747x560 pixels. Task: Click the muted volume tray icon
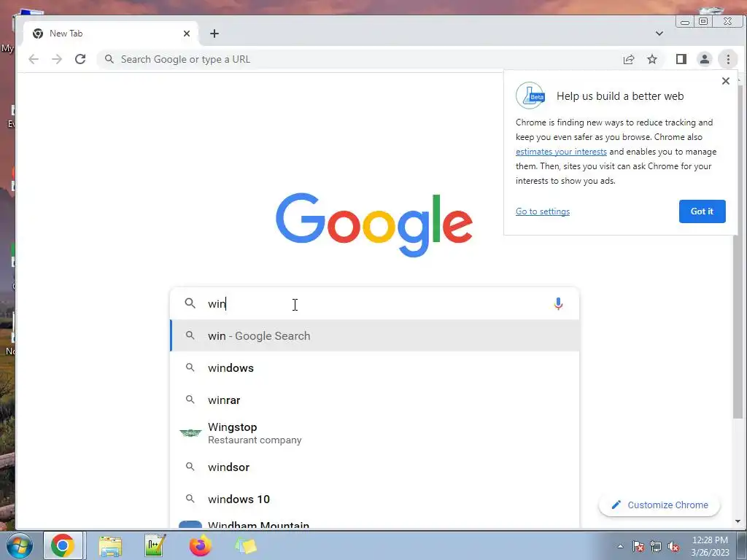click(x=673, y=546)
